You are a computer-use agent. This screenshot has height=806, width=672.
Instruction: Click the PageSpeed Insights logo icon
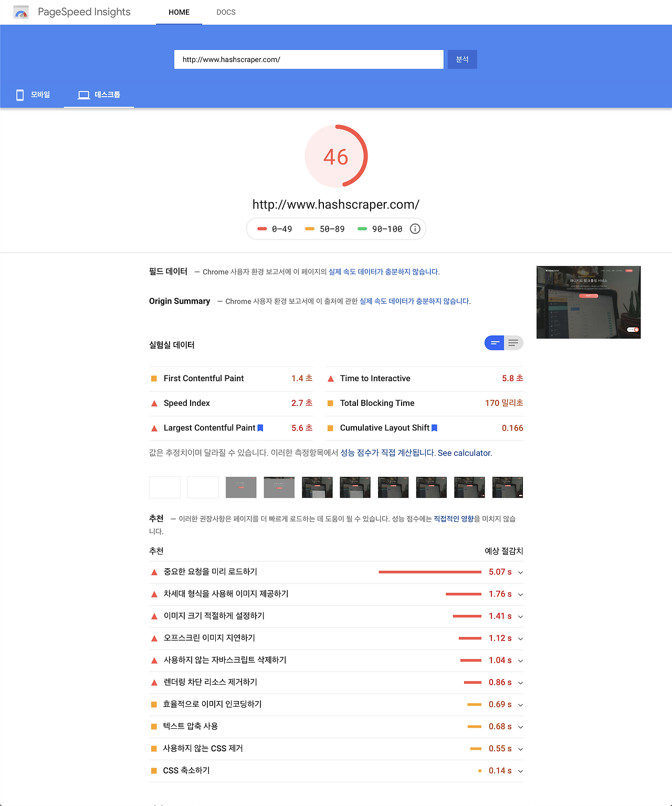pos(21,12)
